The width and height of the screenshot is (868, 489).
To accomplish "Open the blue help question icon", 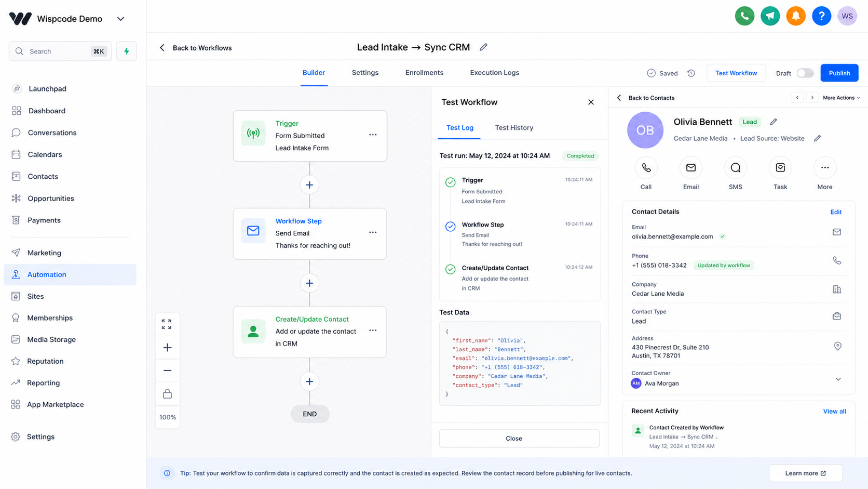I will click(x=821, y=16).
